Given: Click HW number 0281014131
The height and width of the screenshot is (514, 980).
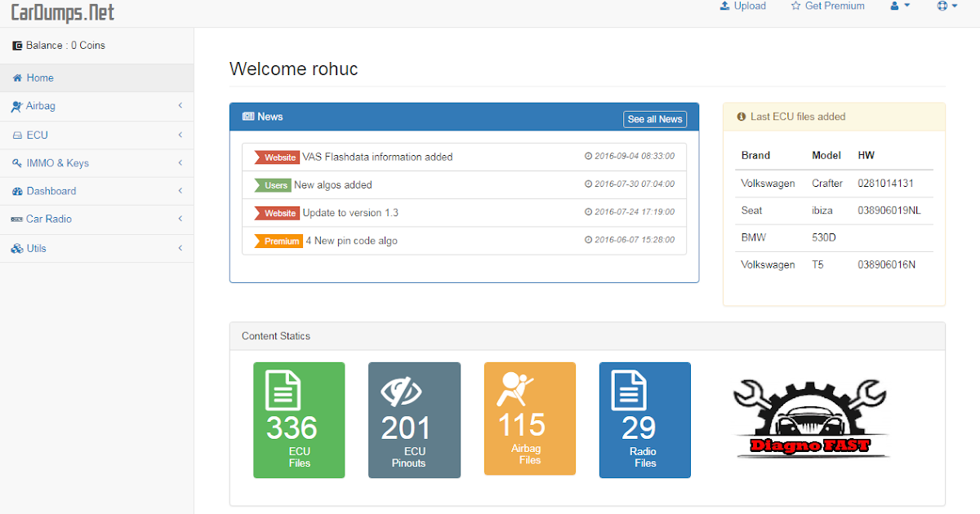Looking at the screenshot, I should (x=885, y=184).
